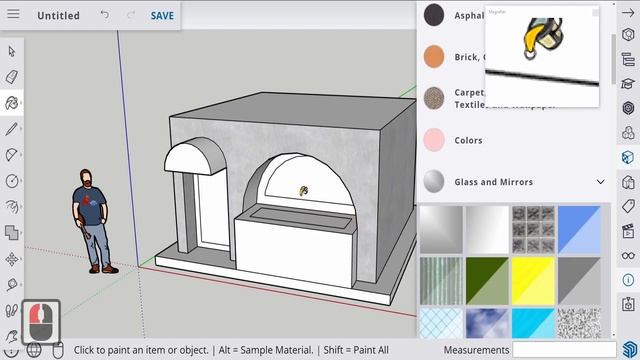Pick the speckled frosted glass swatch
This screenshot has width=640, height=360.
point(579,323)
